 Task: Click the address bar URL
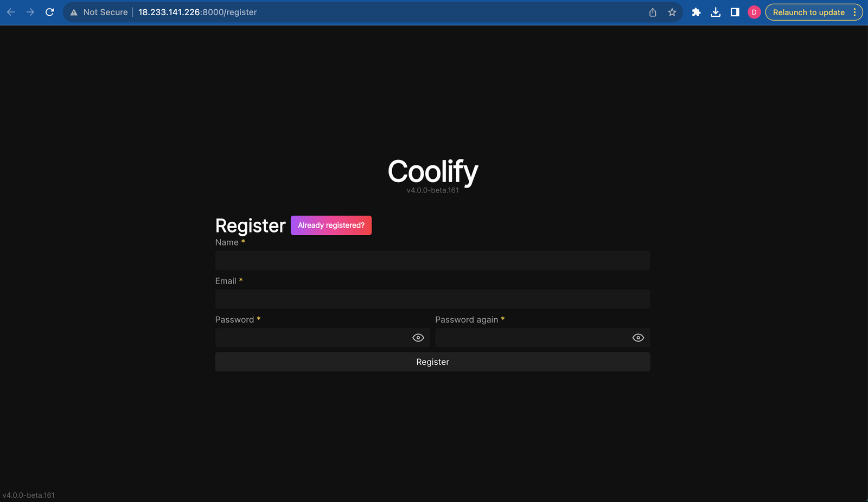click(x=197, y=12)
